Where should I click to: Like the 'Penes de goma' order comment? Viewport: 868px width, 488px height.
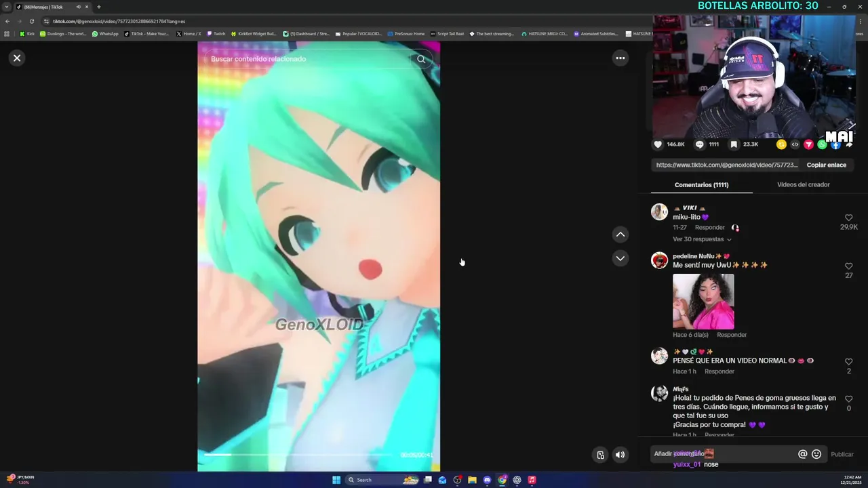[848, 399]
